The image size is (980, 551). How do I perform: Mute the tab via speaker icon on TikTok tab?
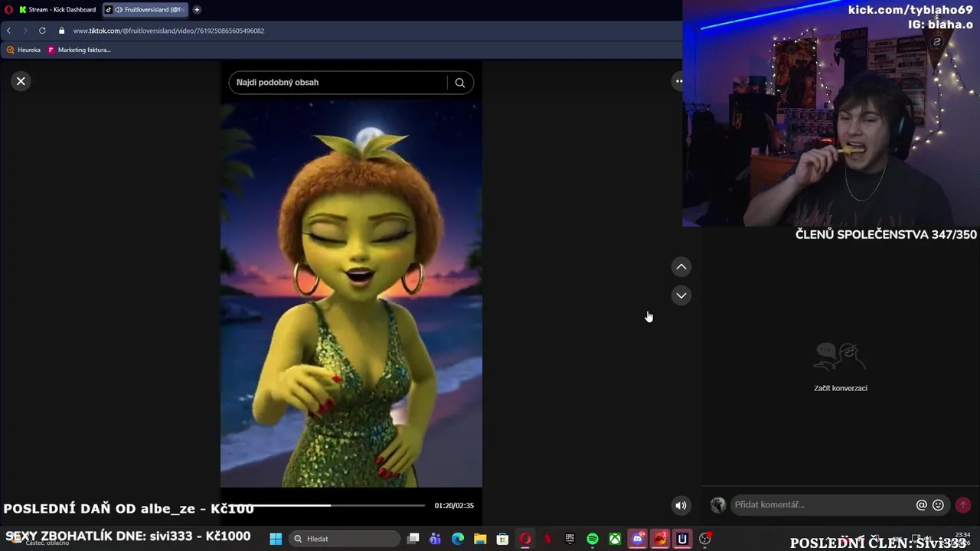click(x=119, y=10)
